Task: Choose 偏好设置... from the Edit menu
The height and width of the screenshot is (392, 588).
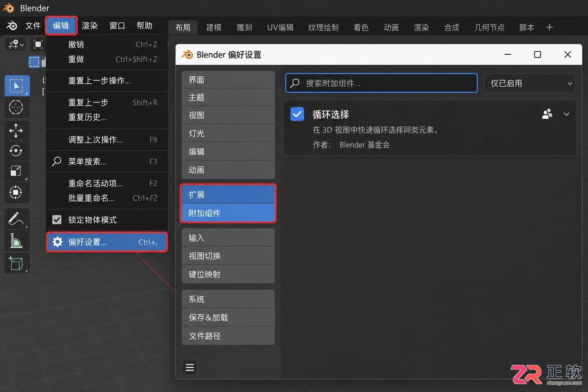Action: pyautogui.click(x=107, y=242)
